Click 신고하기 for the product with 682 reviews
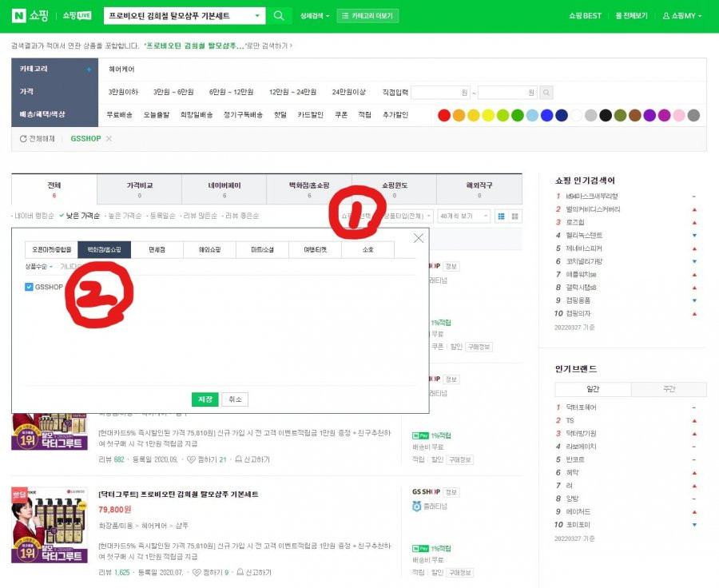Image resolution: width=719 pixels, height=588 pixels. (x=252, y=459)
